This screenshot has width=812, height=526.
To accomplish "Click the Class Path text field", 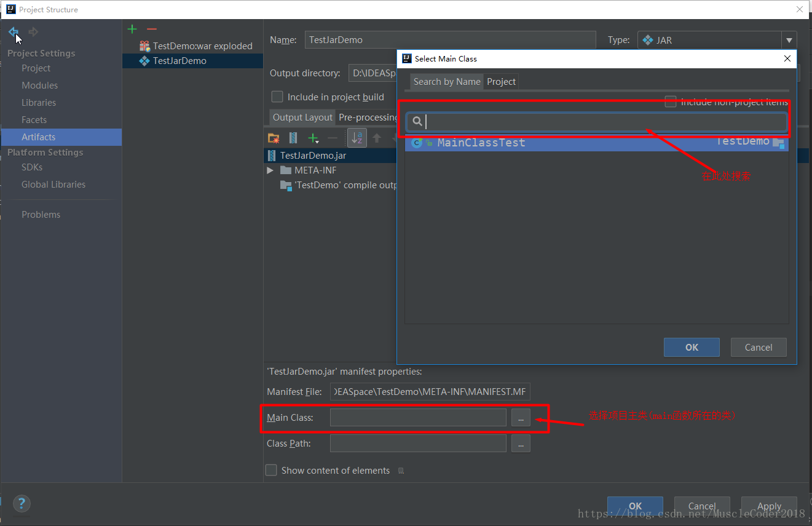I will click(x=418, y=444).
